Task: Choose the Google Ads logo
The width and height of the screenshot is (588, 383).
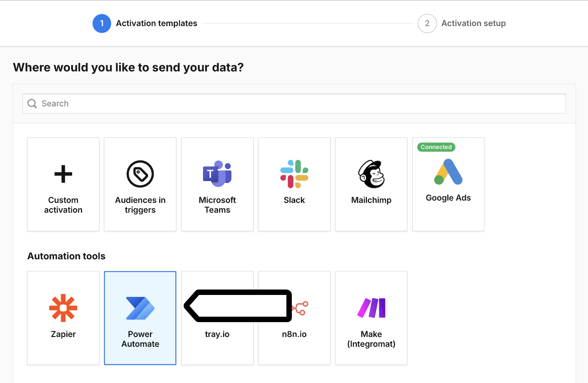Action: (448, 172)
